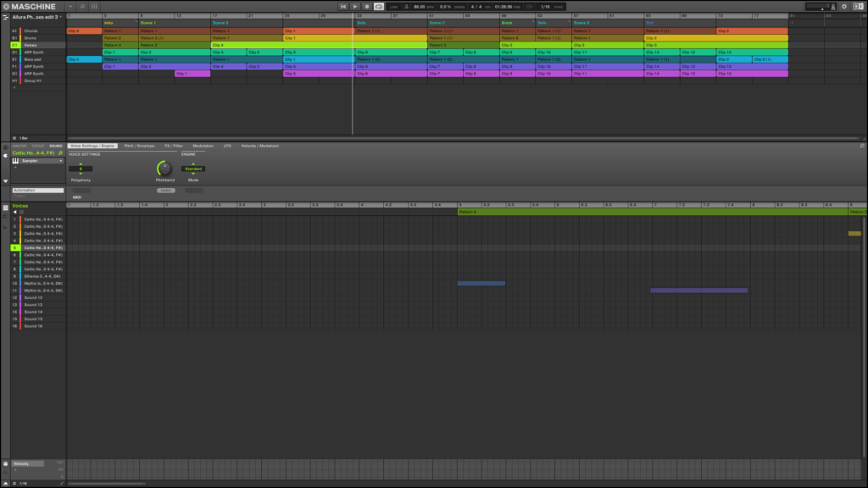The width and height of the screenshot is (868, 488).
Task: Open the Velocity modulation lane selector
Action: pyautogui.click(x=28, y=463)
